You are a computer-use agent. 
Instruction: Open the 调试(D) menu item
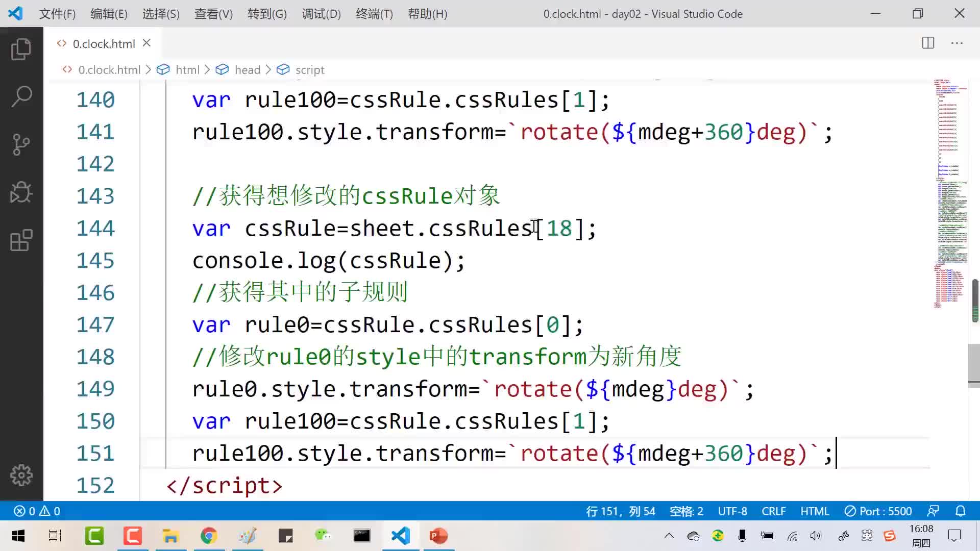coord(321,13)
